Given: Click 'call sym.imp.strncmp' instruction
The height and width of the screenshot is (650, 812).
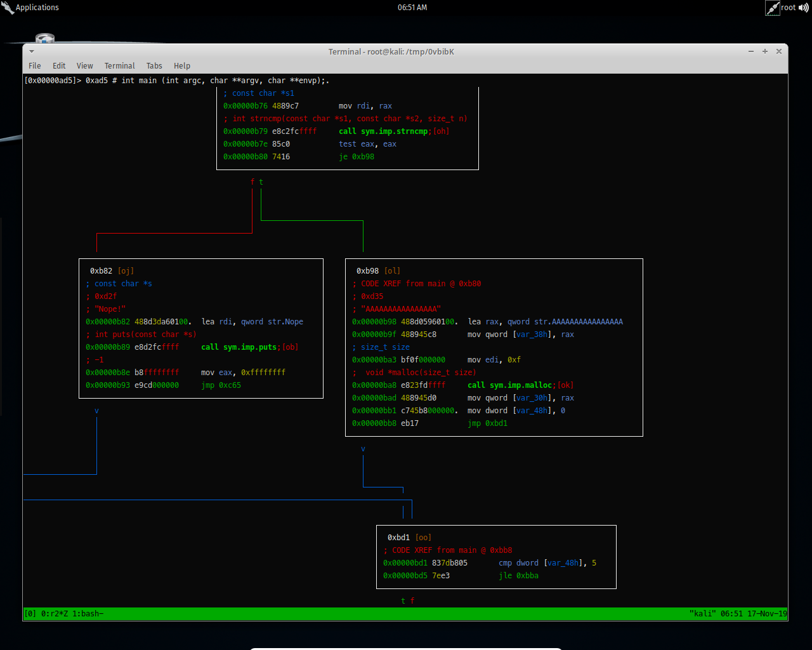Looking at the screenshot, I should point(383,131).
